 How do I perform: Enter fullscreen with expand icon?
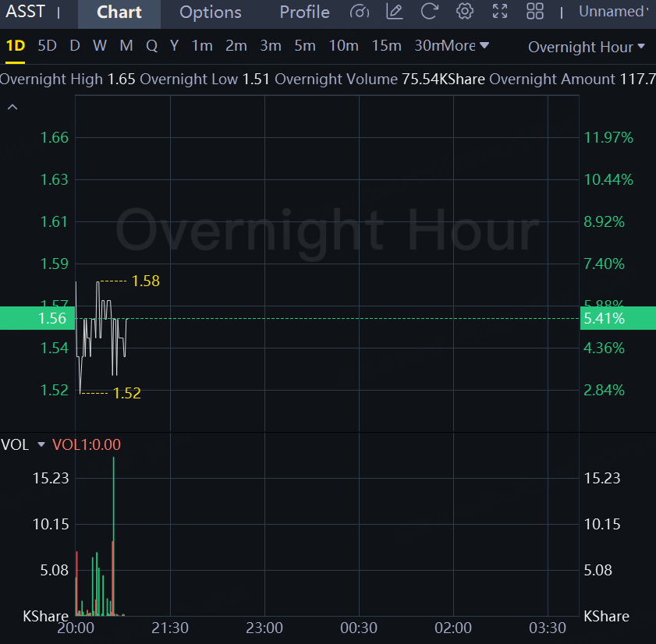click(500, 12)
